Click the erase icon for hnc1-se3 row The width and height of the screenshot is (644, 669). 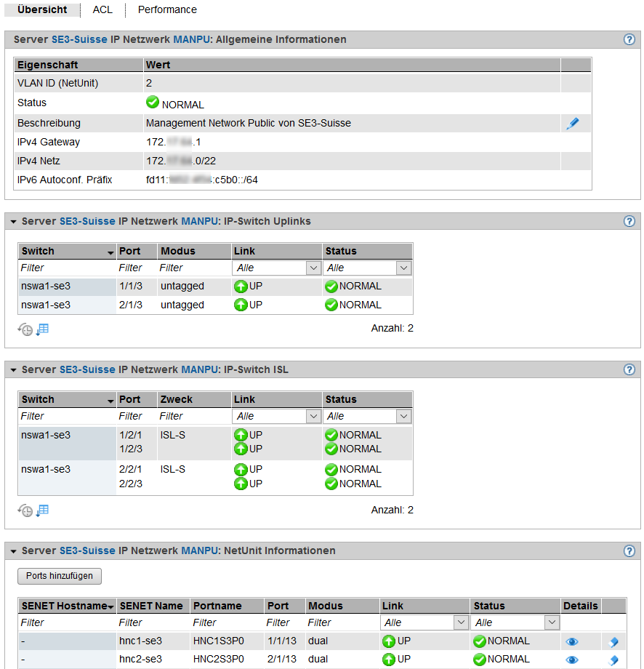tap(613, 642)
